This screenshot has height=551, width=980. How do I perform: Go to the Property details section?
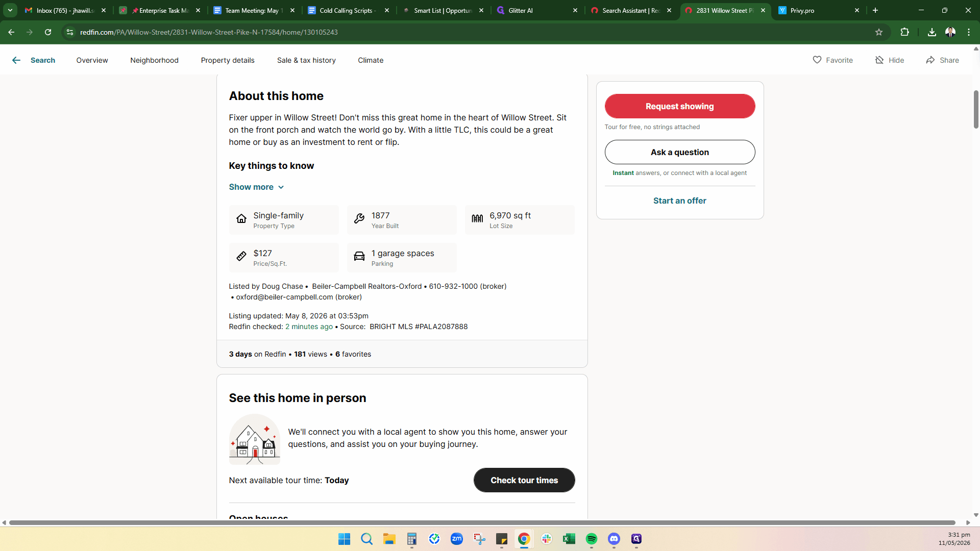[228, 60]
